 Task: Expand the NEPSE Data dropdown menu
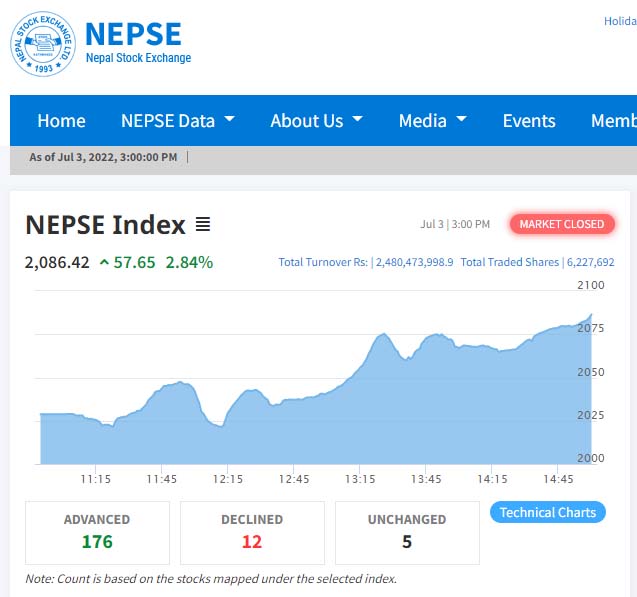pyautogui.click(x=178, y=121)
